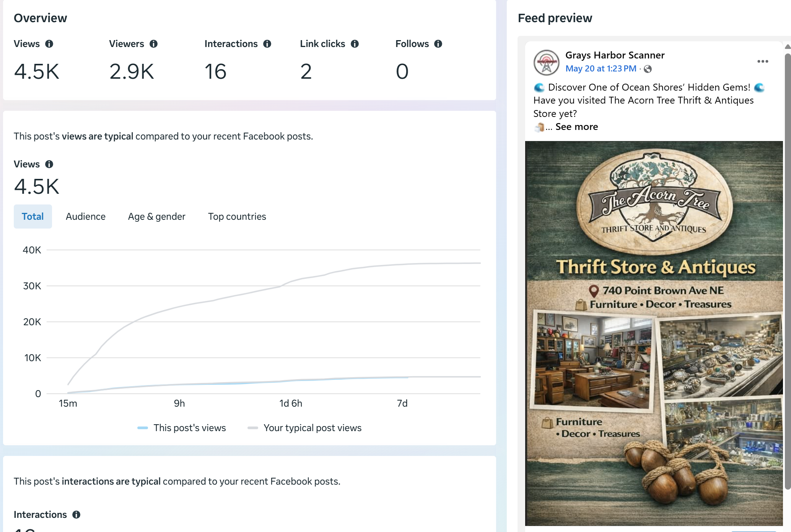
Task: Click the Link clicks value of 2
Action: (x=306, y=71)
